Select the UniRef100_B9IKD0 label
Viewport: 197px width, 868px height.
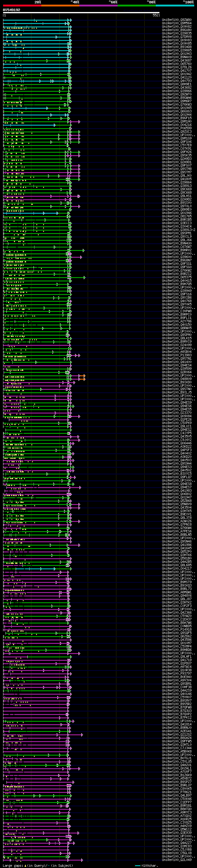(177, 382)
